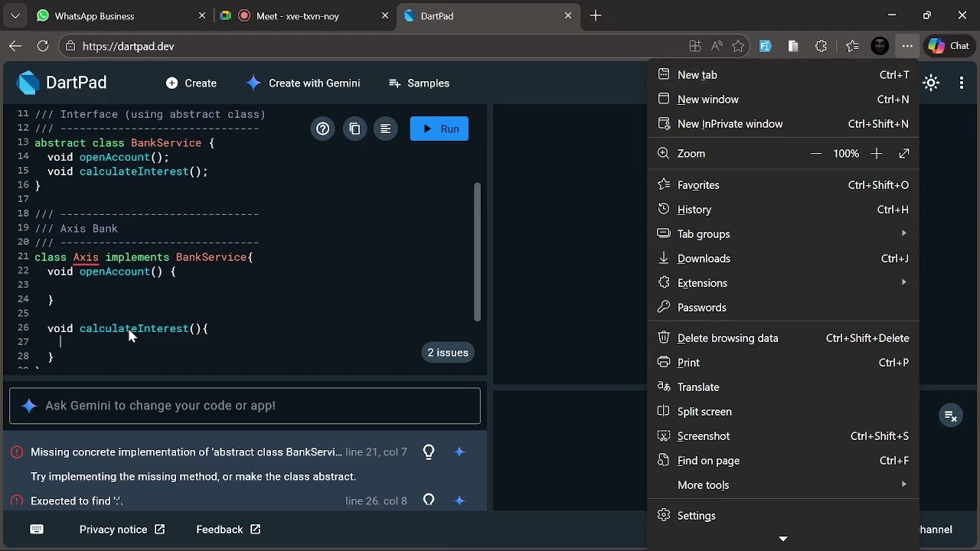Select Translate menu item

click(x=783, y=387)
